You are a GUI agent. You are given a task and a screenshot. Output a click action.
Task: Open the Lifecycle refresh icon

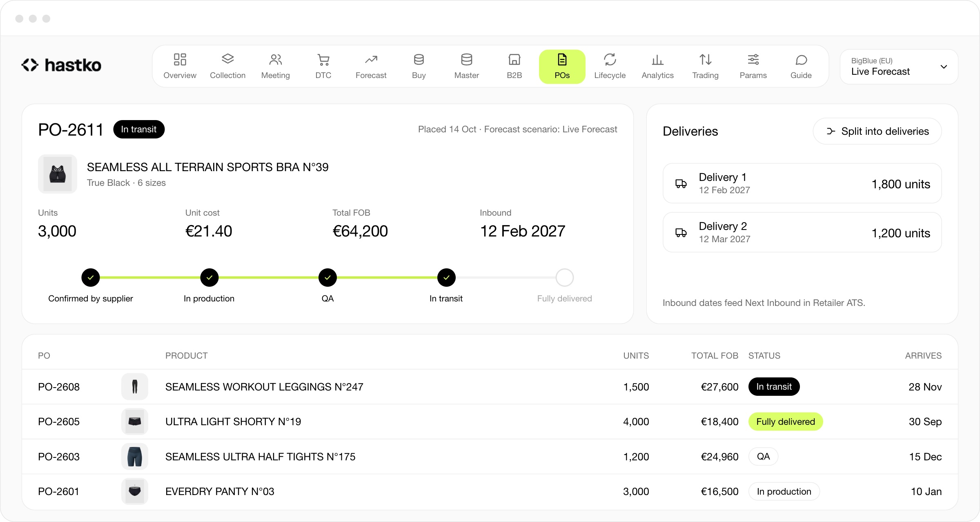pyautogui.click(x=610, y=60)
